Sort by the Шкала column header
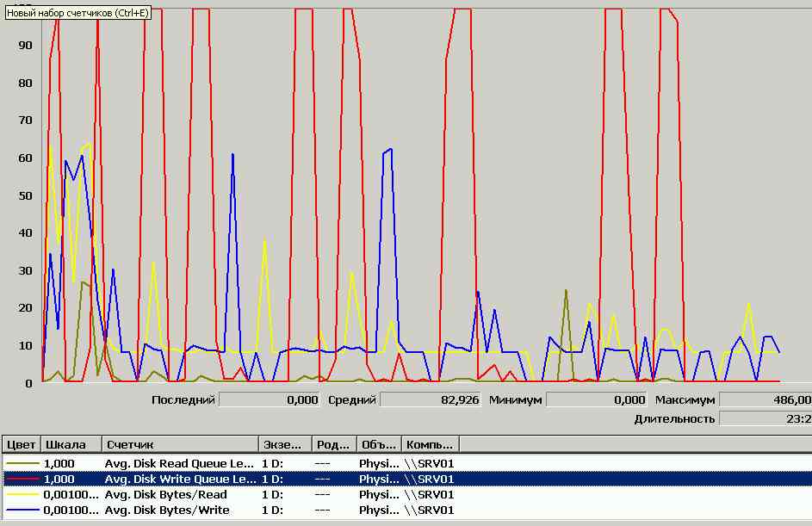 pyautogui.click(x=71, y=444)
